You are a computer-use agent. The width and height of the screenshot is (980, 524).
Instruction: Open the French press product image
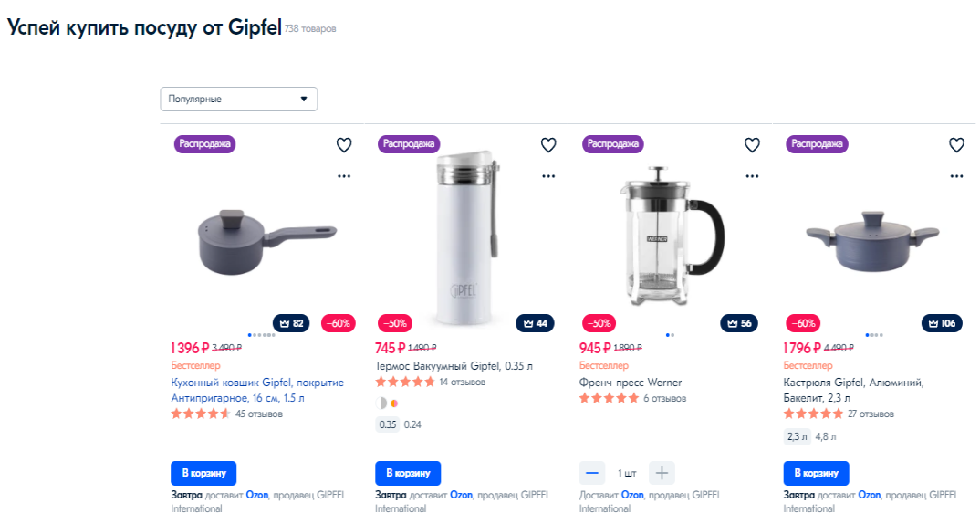(x=670, y=236)
